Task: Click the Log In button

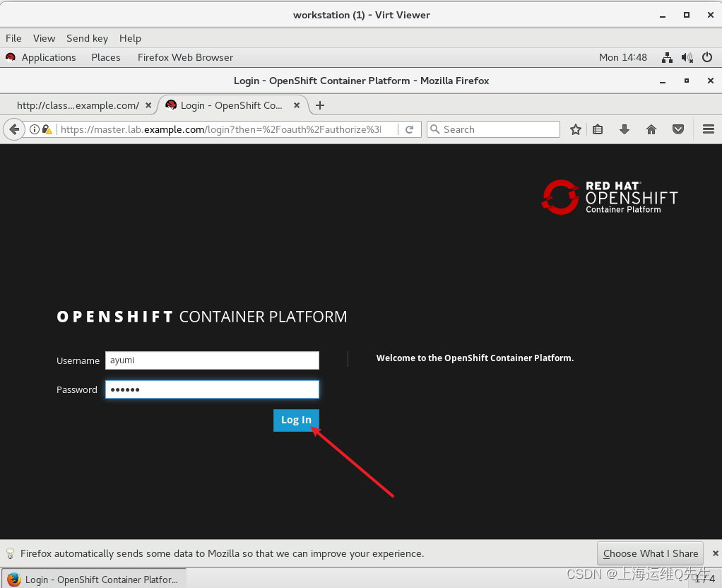Action: click(x=296, y=421)
